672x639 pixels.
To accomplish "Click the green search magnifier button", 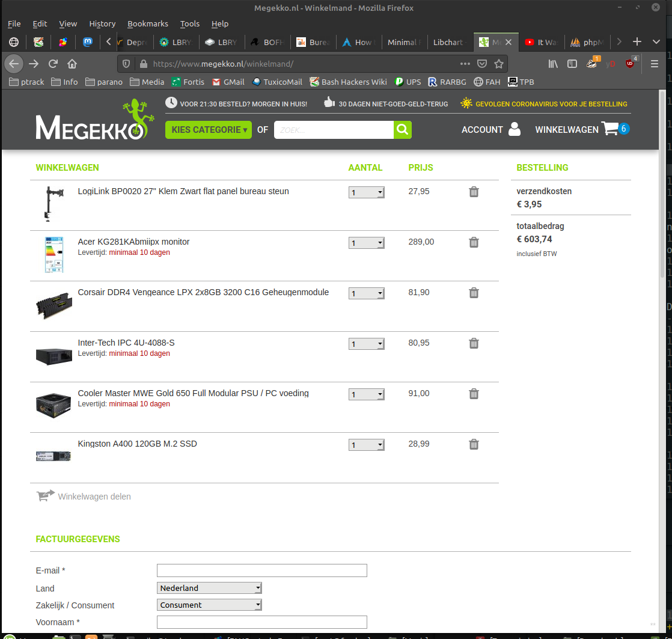I will point(403,130).
